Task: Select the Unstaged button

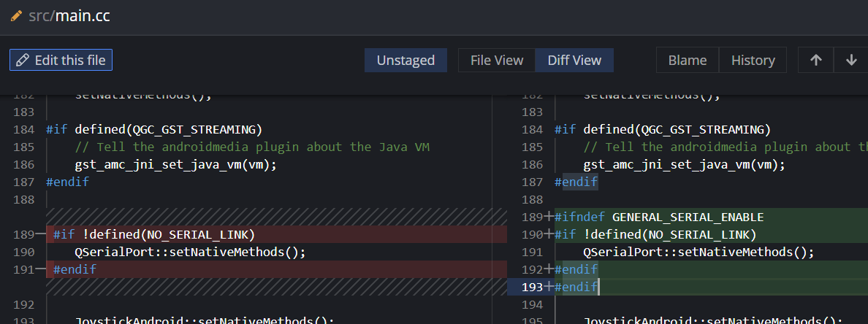Action: click(x=406, y=61)
